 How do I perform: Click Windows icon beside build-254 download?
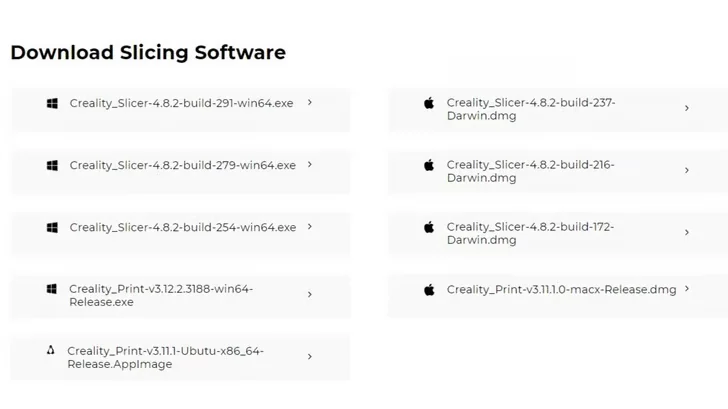coord(52,227)
